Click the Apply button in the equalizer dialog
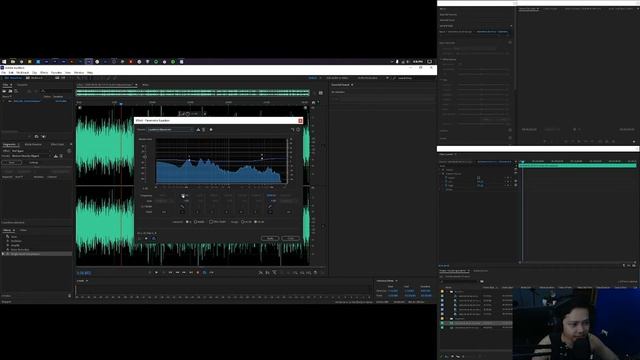 pos(270,238)
